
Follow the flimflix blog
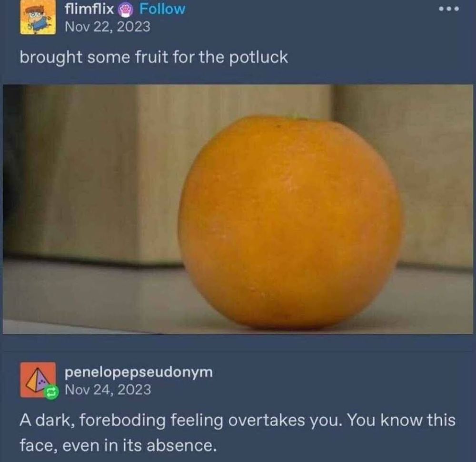[x=162, y=9]
